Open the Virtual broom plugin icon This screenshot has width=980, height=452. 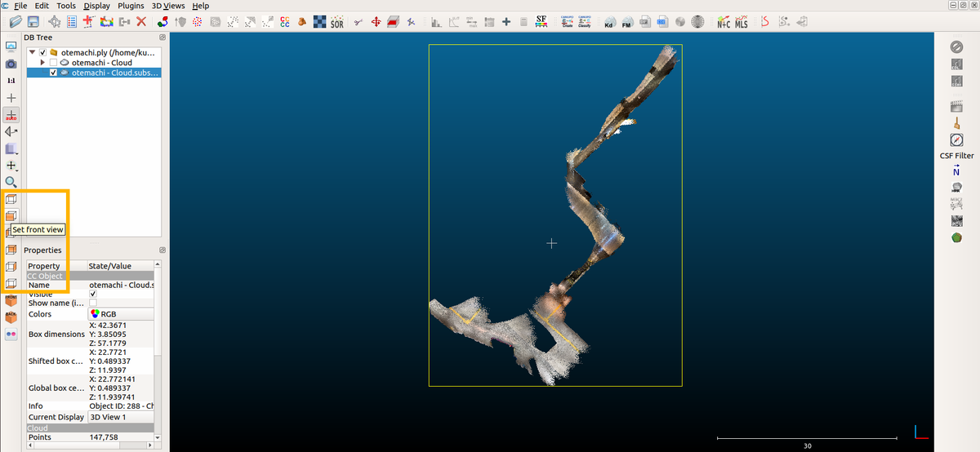(x=956, y=124)
